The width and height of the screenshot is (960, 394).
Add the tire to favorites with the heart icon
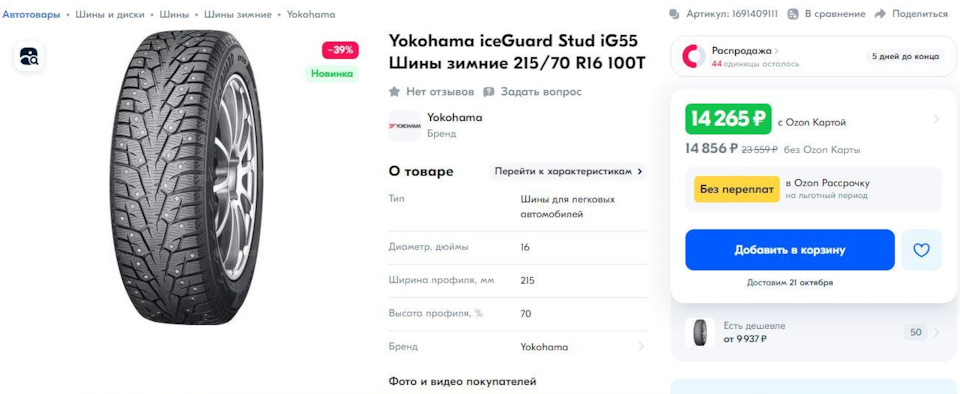pos(921,250)
